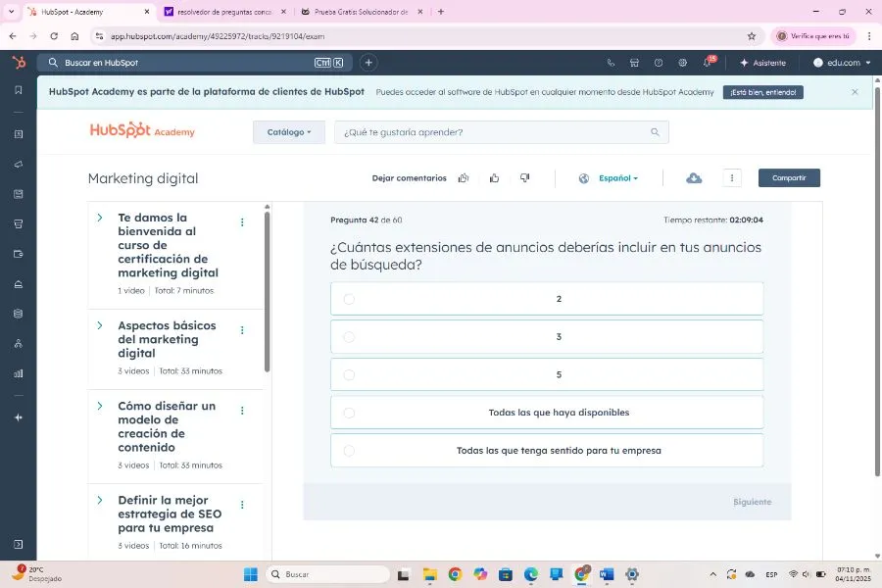Click the thumbs up feedback icon
This screenshot has height=588, width=882.
pos(495,178)
